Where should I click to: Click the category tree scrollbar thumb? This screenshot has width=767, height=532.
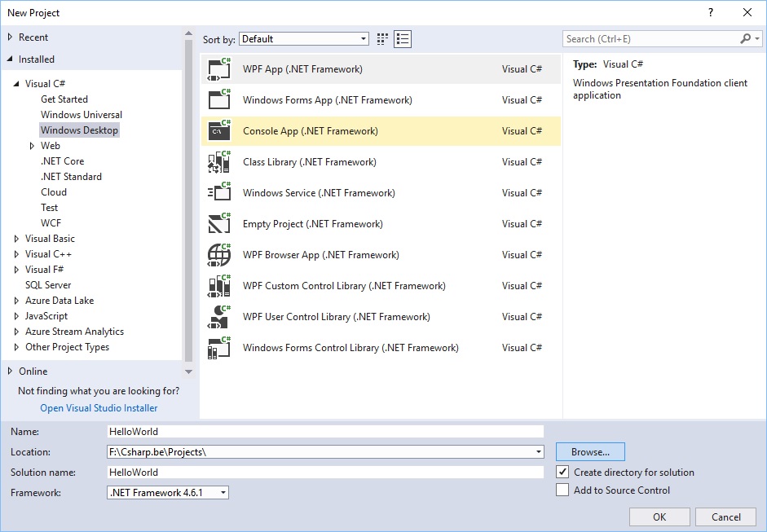[189, 200]
